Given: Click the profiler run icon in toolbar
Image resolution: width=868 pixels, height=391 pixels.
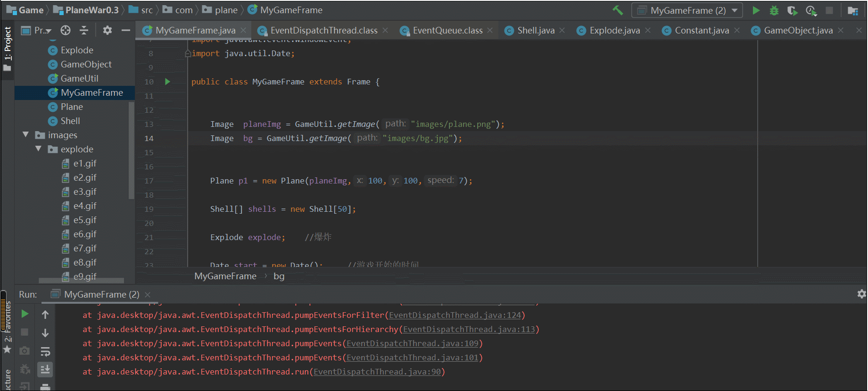Looking at the screenshot, I should point(811,10).
